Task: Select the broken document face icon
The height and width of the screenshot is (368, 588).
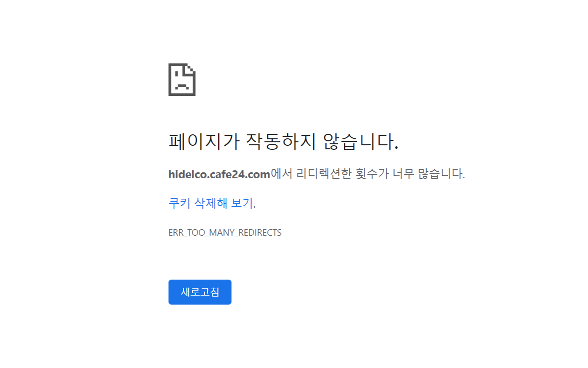Action: point(182,79)
